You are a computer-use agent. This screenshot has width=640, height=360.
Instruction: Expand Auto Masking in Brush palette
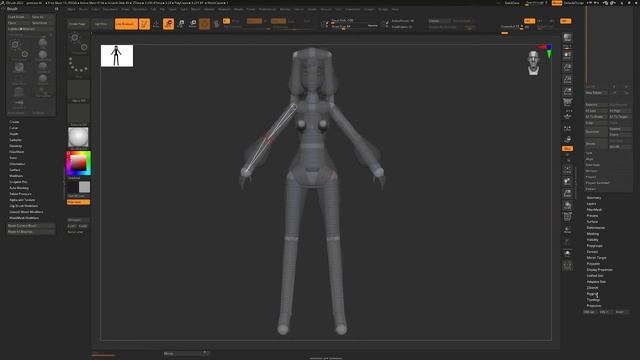(x=19, y=188)
